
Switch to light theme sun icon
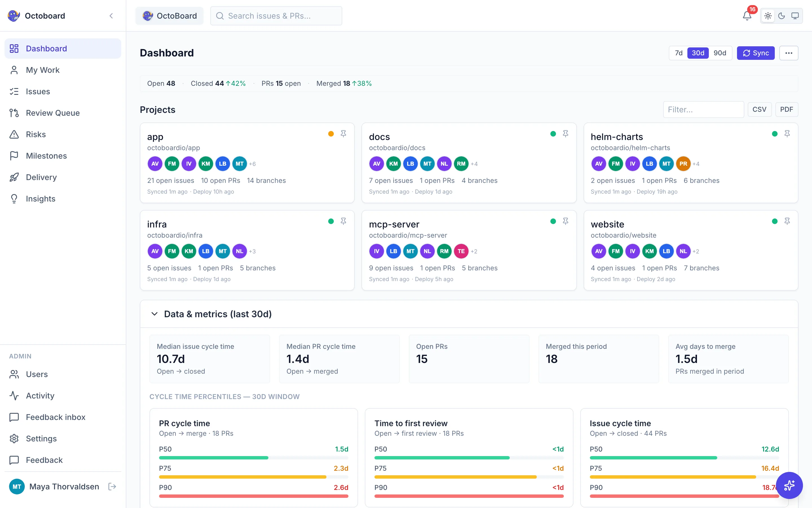768,16
